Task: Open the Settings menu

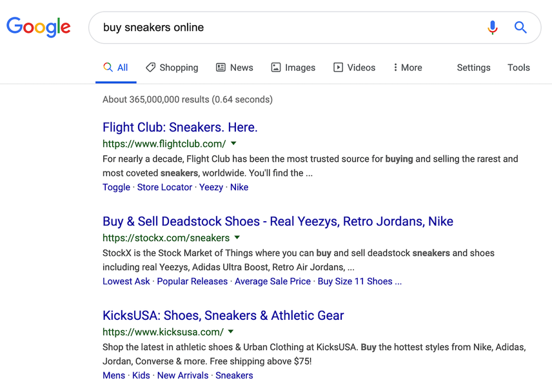Action: point(473,67)
